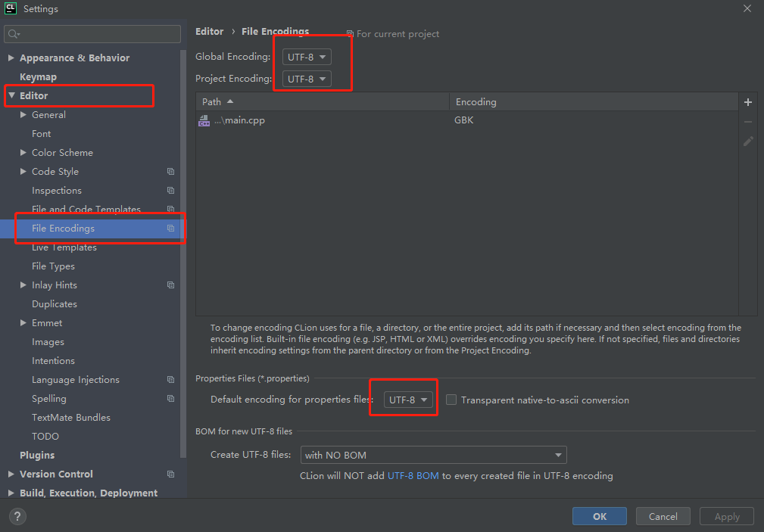
Task: Expand the Color Scheme node
Action: (x=23, y=153)
